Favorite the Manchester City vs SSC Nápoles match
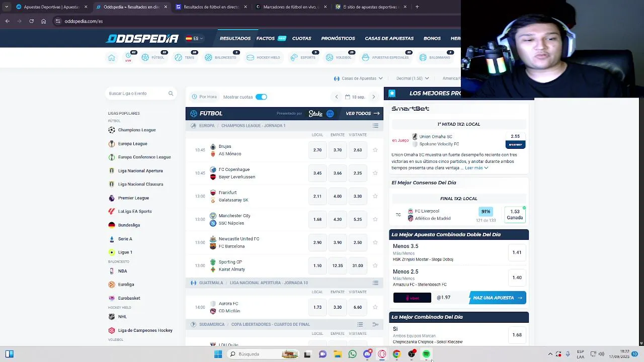The image size is (644, 362). (x=375, y=219)
